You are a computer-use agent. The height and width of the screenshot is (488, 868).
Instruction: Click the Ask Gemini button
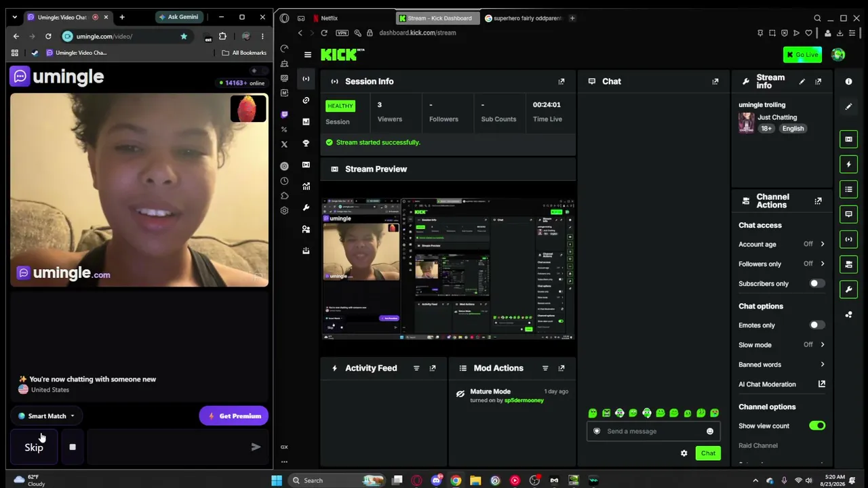point(179,17)
